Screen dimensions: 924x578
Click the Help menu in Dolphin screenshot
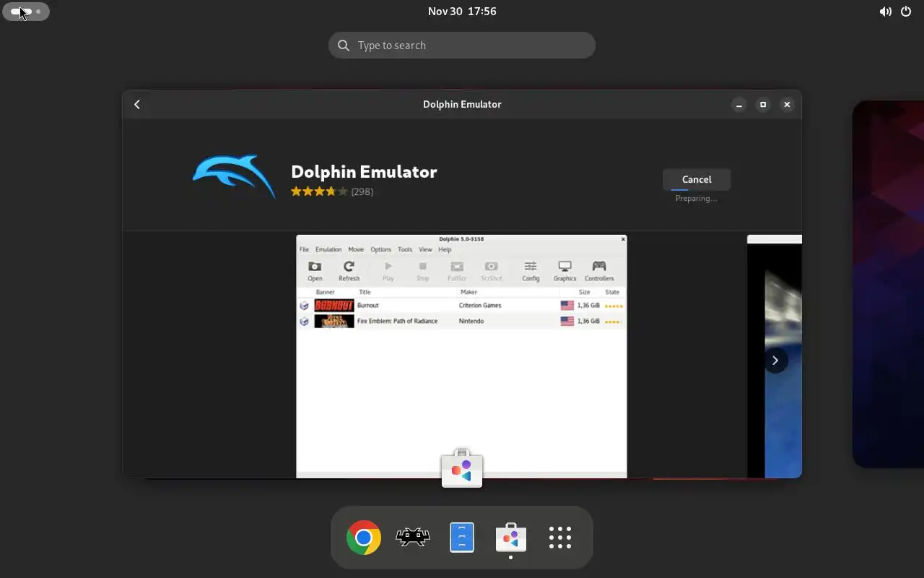(445, 249)
